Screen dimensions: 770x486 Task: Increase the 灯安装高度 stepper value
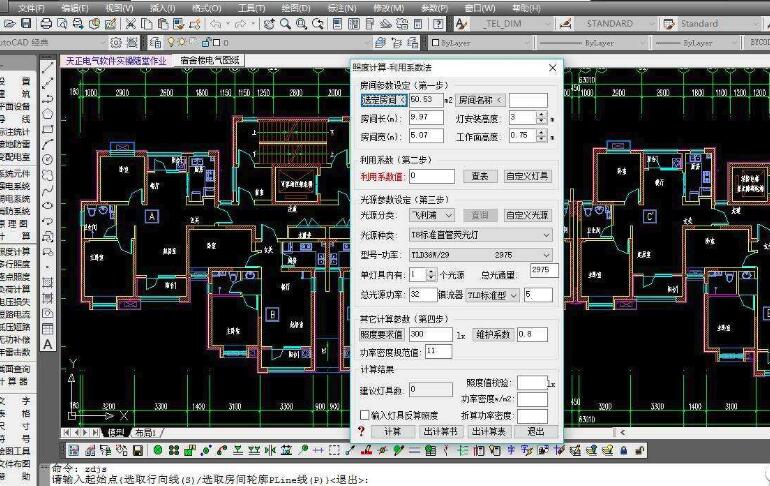[x=543, y=114]
